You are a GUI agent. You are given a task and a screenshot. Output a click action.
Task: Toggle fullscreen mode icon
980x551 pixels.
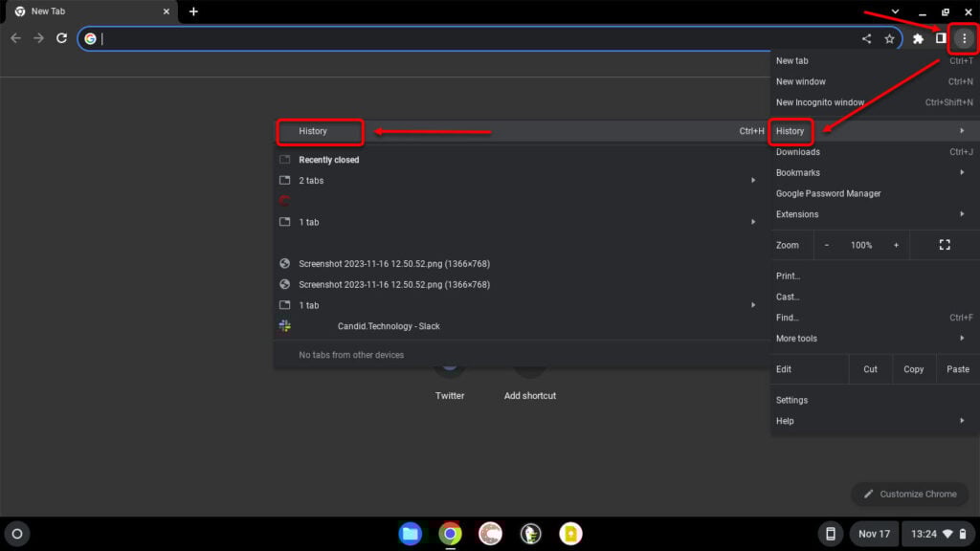945,245
